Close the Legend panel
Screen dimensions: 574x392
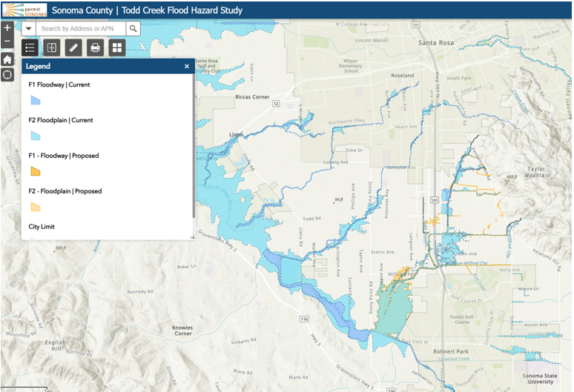pyautogui.click(x=187, y=66)
